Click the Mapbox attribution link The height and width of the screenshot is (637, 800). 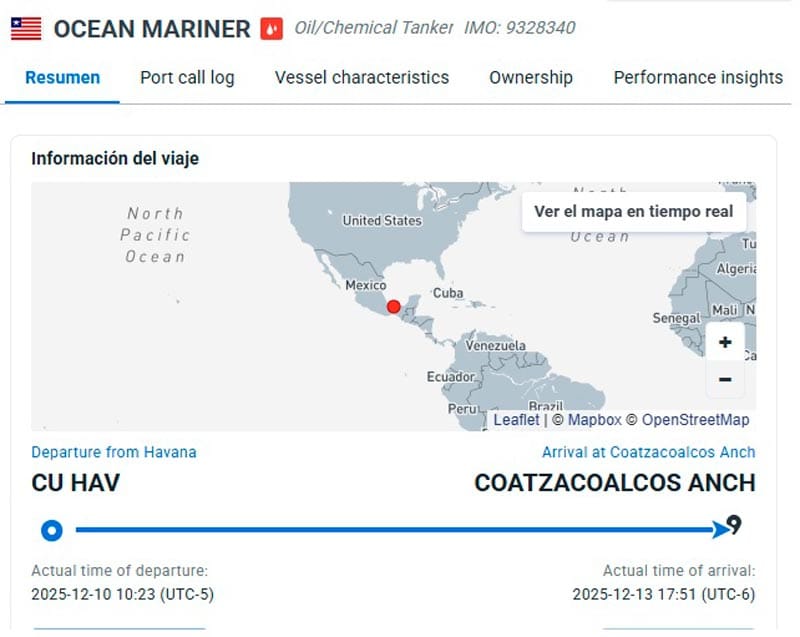click(594, 420)
